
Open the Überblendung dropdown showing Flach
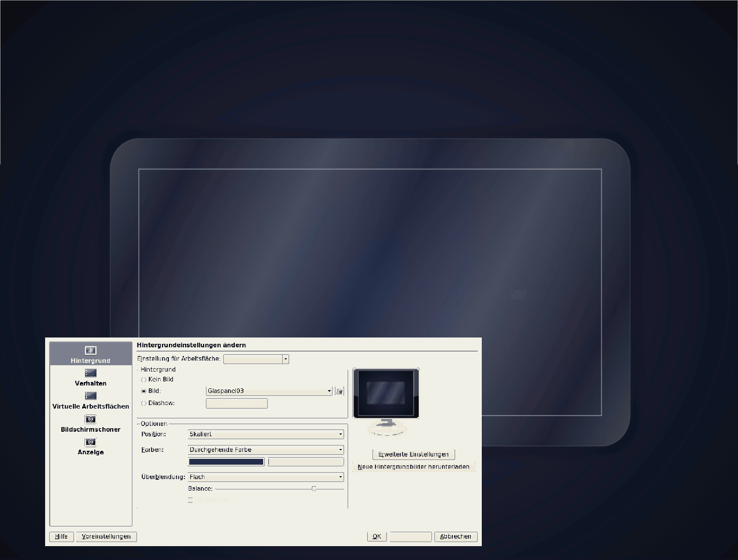click(x=266, y=477)
